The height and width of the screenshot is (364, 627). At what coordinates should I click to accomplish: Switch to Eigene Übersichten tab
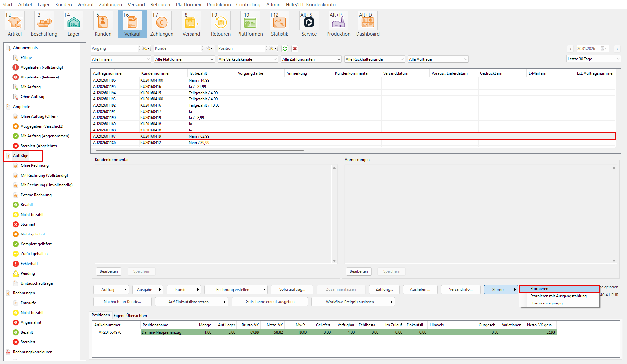130,316
